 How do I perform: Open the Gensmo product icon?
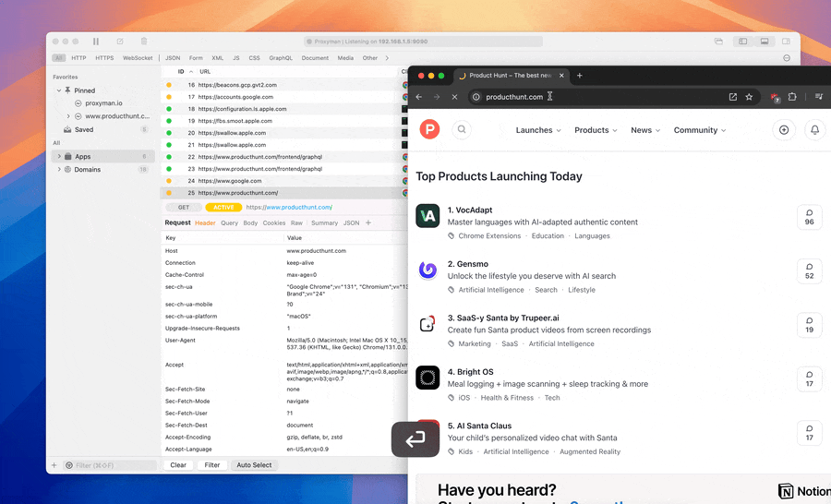(428, 270)
